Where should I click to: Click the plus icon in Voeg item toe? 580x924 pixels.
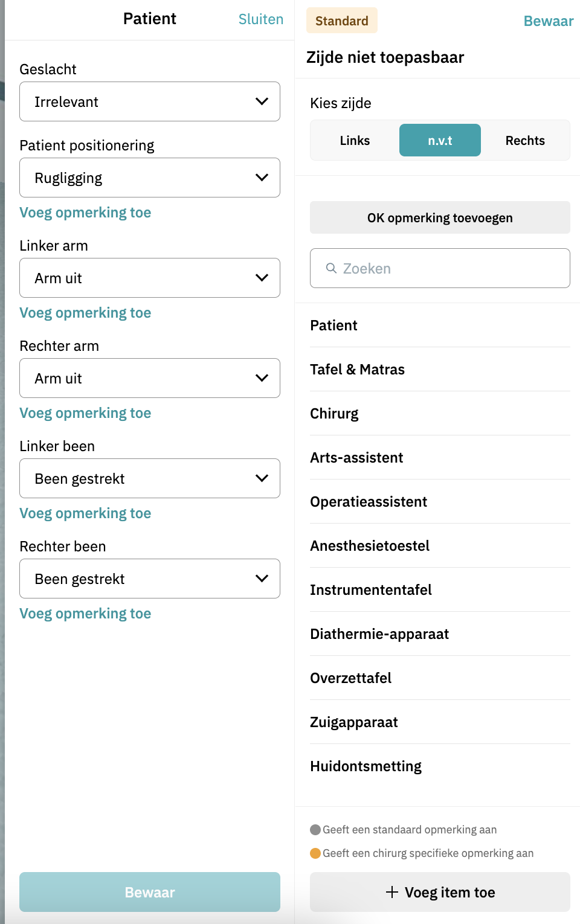[x=392, y=892]
